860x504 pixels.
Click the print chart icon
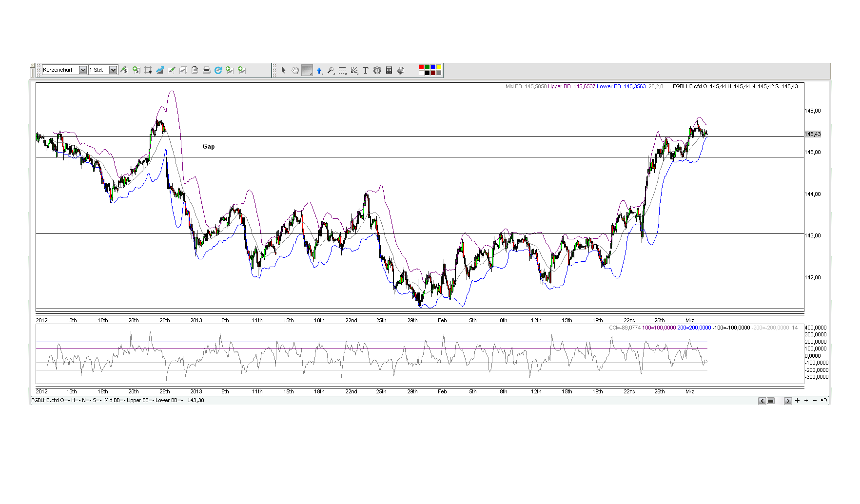tap(207, 70)
